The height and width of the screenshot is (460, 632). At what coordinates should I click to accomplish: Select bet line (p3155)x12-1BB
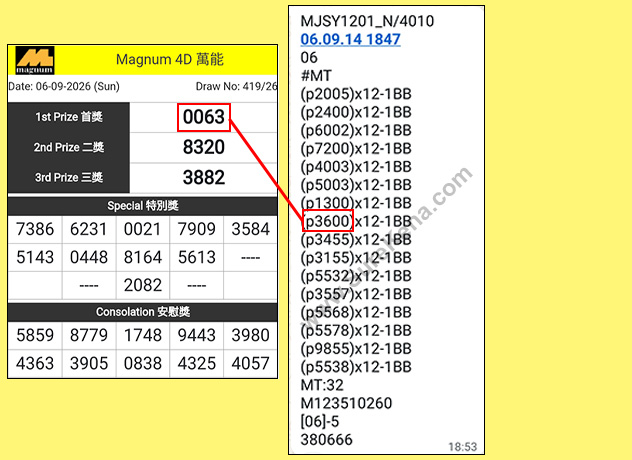(x=356, y=258)
